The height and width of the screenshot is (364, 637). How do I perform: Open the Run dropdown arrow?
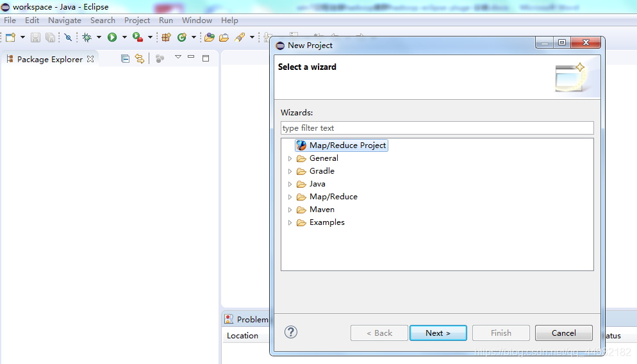click(124, 37)
